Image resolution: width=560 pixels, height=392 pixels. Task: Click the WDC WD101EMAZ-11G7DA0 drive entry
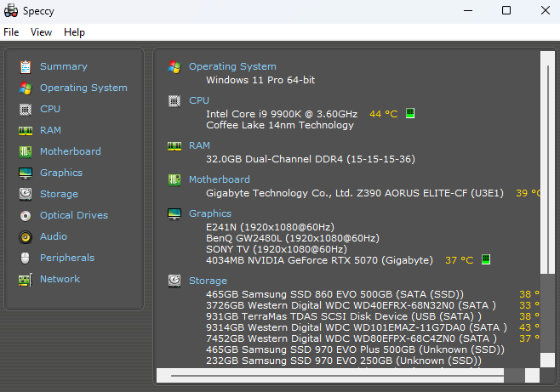(357, 327)
